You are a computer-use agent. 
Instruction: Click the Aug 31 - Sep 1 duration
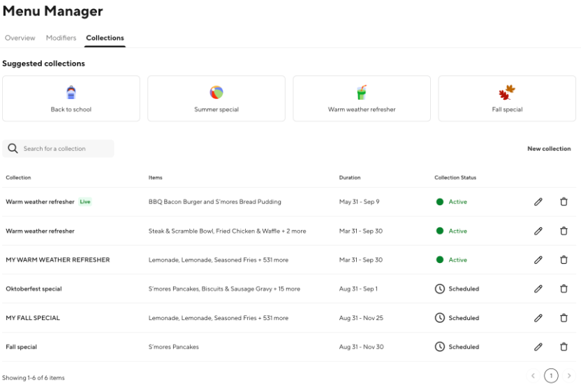[x=358, y=289]
